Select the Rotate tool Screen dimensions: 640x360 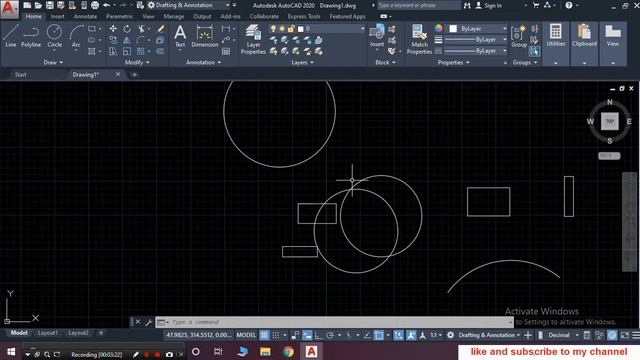(127, 29)
